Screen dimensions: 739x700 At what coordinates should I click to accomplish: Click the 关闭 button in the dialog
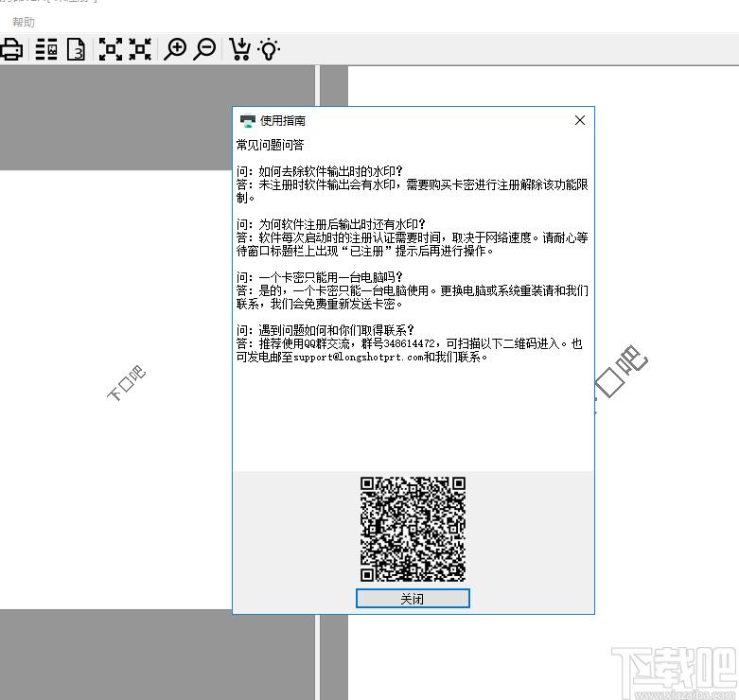[413, 599]
